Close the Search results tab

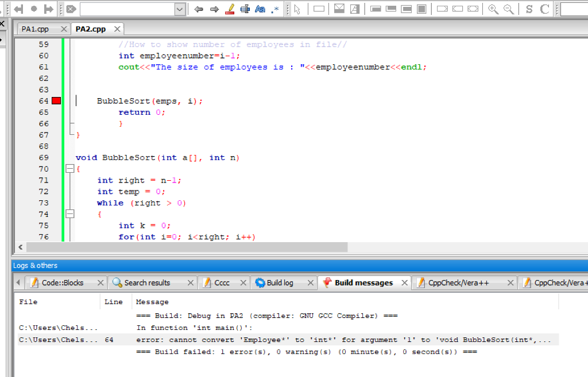point(191,283)
